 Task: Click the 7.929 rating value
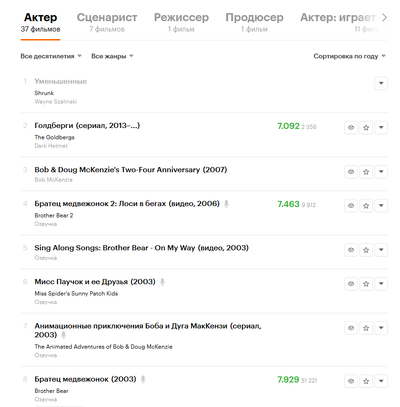coord(288,380)
